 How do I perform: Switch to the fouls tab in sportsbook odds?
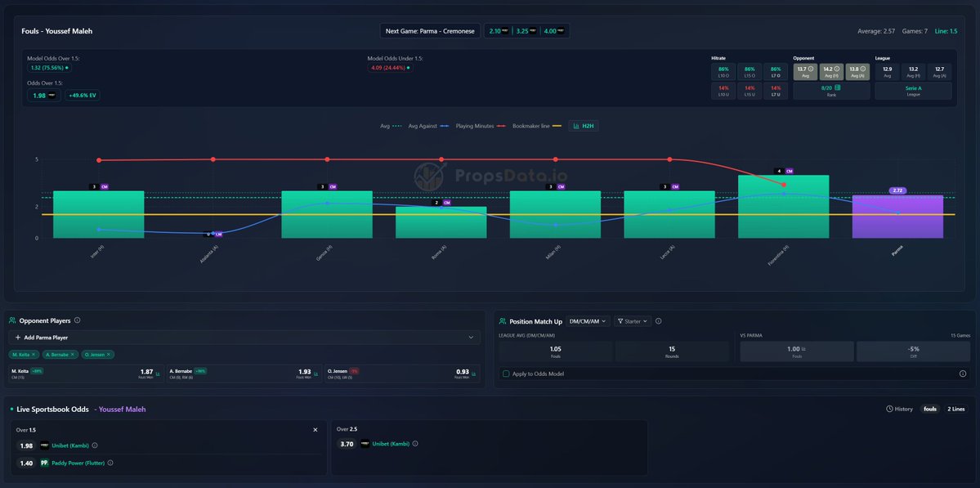coord(930,409)
